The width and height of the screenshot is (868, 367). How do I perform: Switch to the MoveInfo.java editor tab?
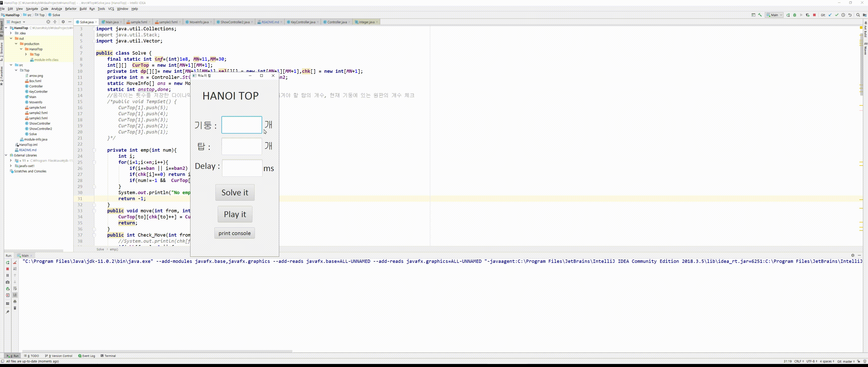click(199, 22)
